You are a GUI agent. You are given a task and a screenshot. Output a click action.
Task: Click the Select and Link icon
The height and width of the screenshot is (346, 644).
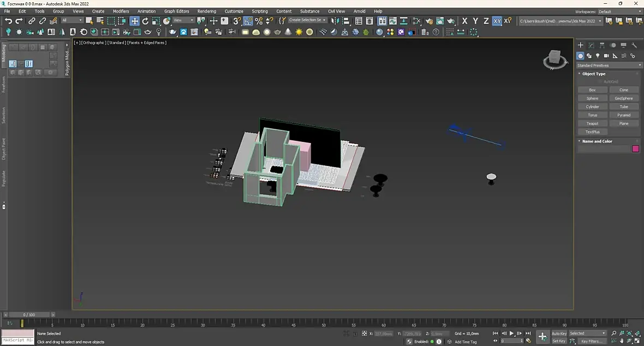(x=32, y=21)
